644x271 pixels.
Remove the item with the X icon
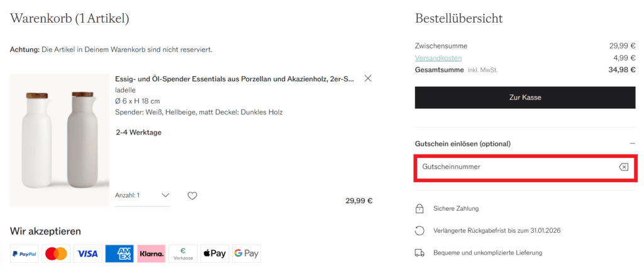(x=368, y=79)
